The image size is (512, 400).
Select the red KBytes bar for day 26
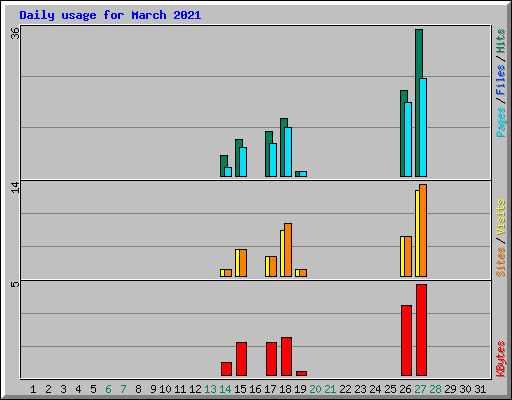pos(406,340)
